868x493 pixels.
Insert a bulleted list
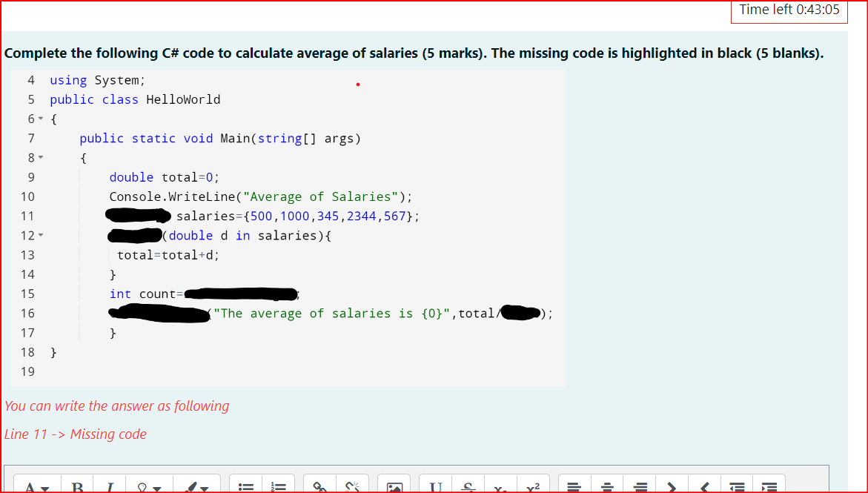pyautogui.click(x=245, y=486)
